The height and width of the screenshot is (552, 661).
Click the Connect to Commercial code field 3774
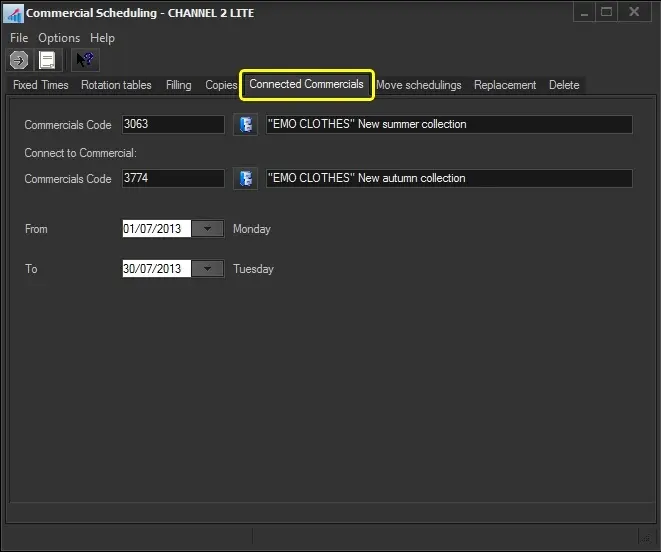click(172, 179)
